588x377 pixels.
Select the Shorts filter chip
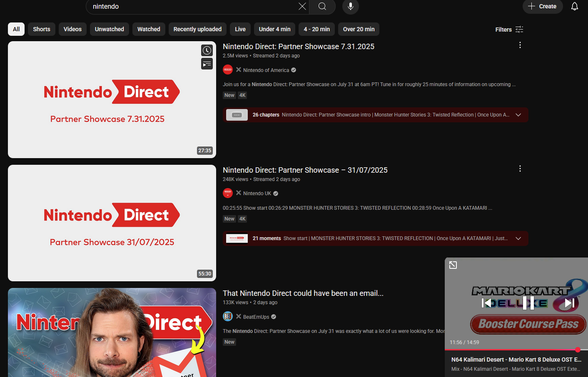click(42, 29)
